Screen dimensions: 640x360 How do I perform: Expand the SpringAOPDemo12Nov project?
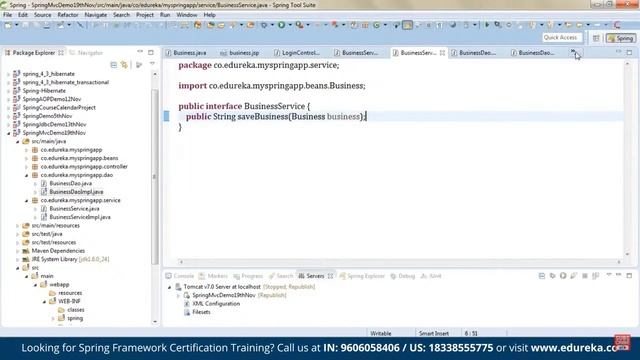[x=8, y=100]
